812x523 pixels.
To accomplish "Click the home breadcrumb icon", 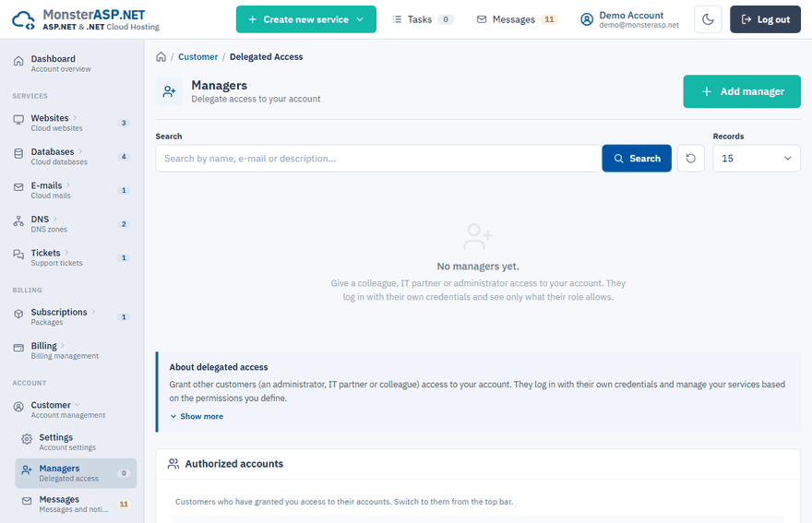I will pos(161,56).
